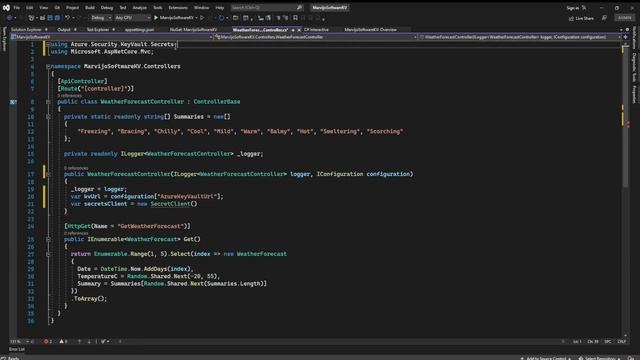Image resolution: width=640 pixels, height=360 pixels.
Task: Collapse the Summaries array at line 10
Action: [x=48, y=117]
